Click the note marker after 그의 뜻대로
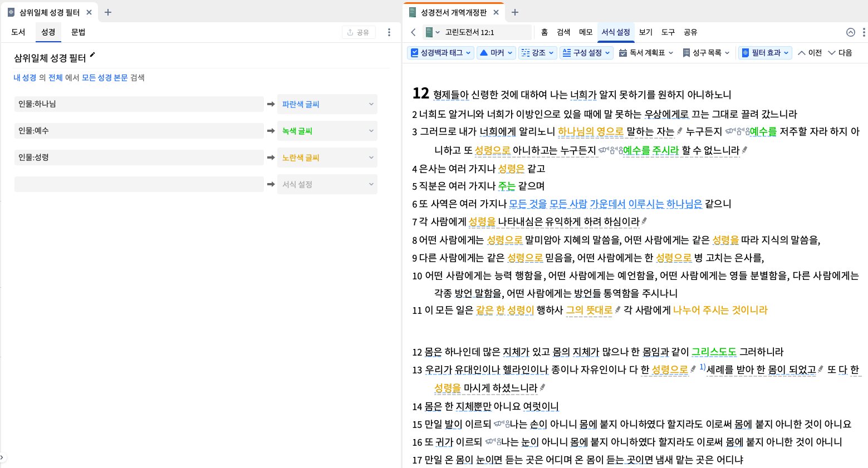 tap(617, 310)
